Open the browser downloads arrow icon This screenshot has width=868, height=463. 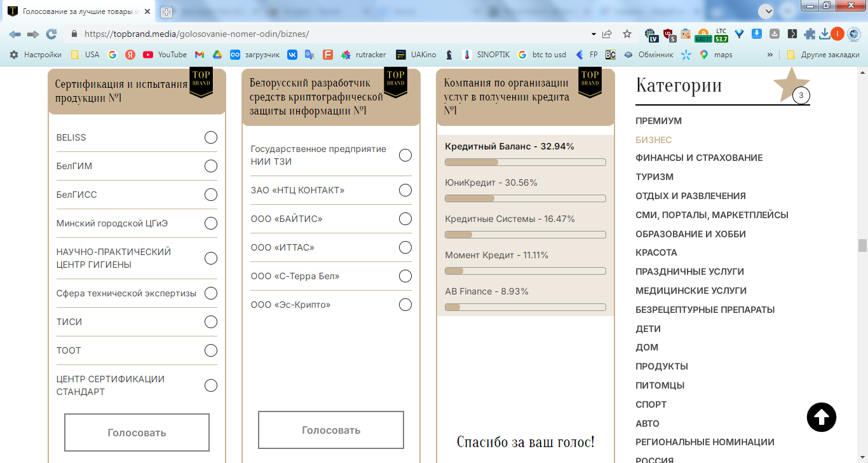click(825, 34)
